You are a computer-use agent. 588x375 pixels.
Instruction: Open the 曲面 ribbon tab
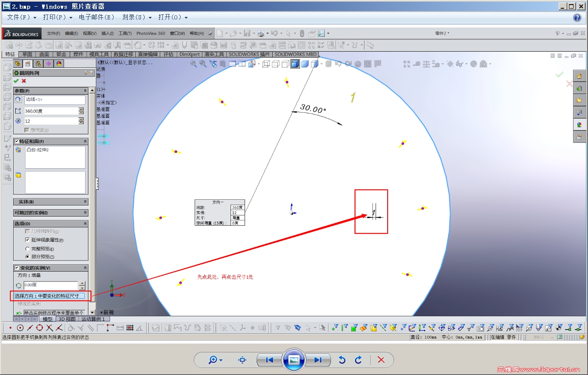tap(44, 55)
